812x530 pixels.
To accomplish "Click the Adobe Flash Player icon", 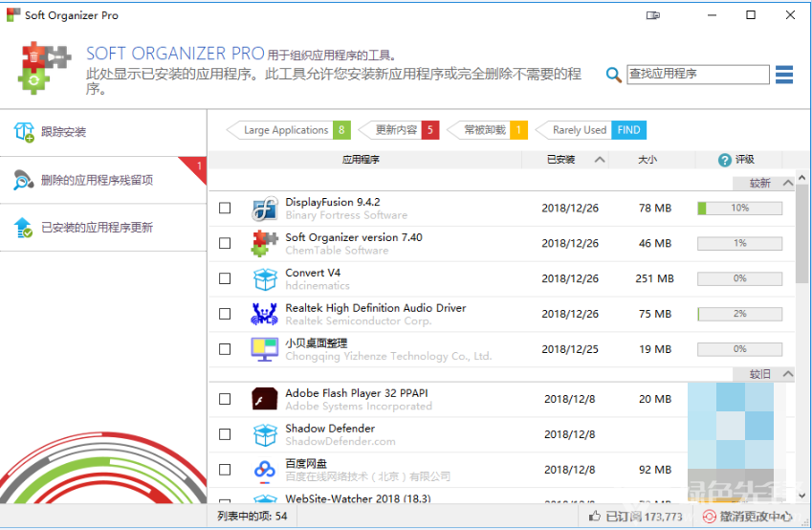I will [x=265, y=399].
